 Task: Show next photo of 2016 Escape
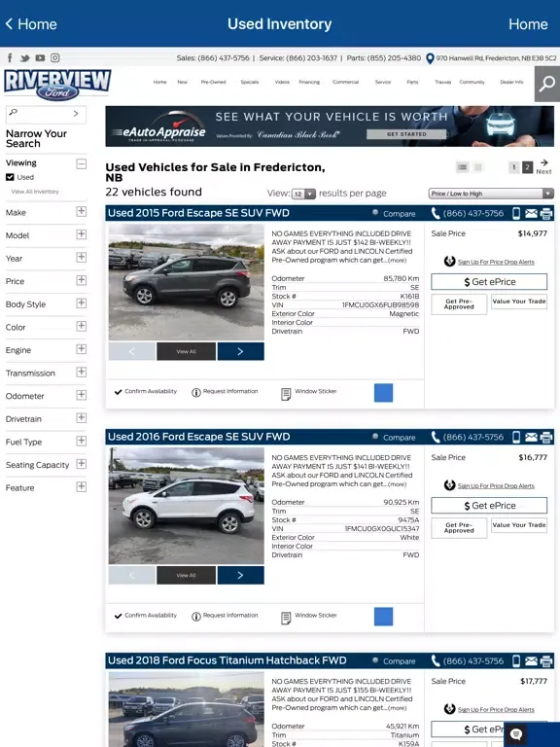tap(240, 576)
